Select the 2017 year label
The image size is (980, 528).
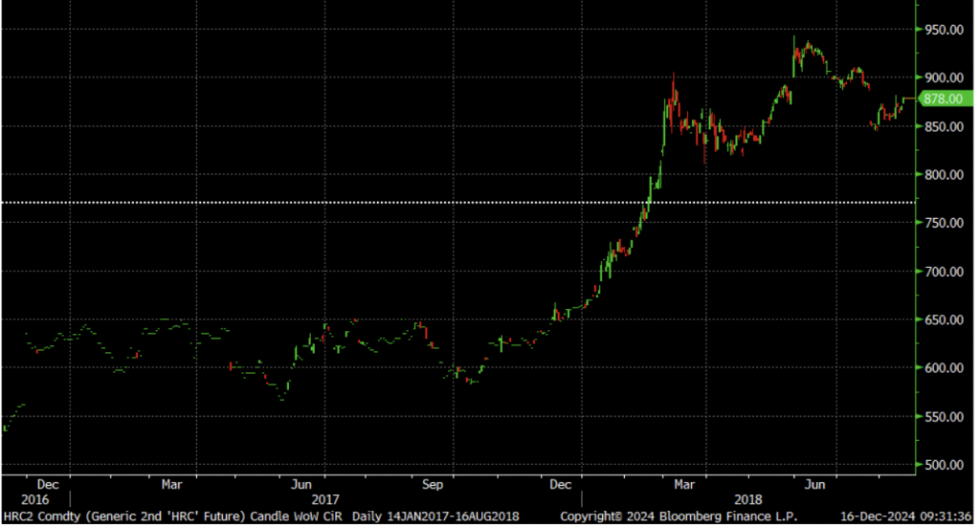click(x=327, y=499)
